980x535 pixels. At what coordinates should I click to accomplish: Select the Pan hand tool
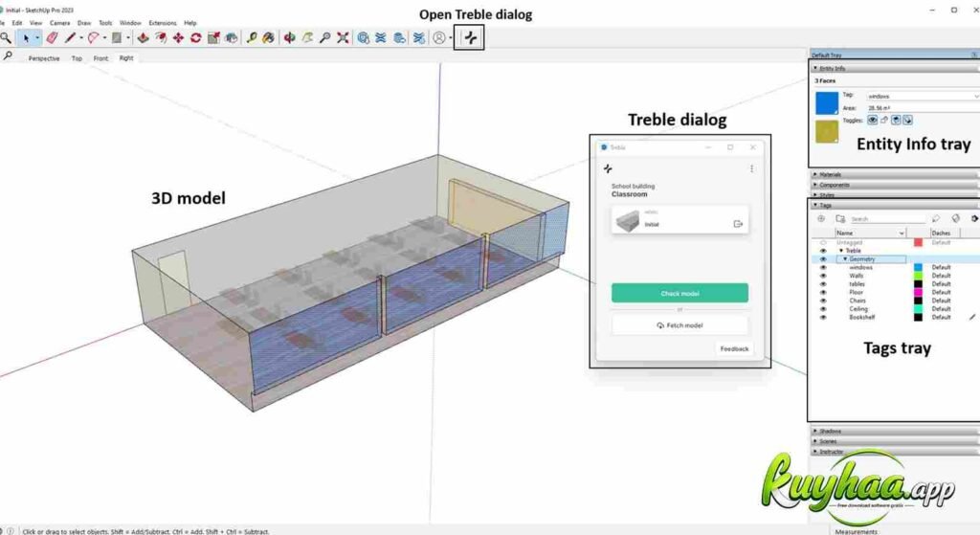click(307, 38)
